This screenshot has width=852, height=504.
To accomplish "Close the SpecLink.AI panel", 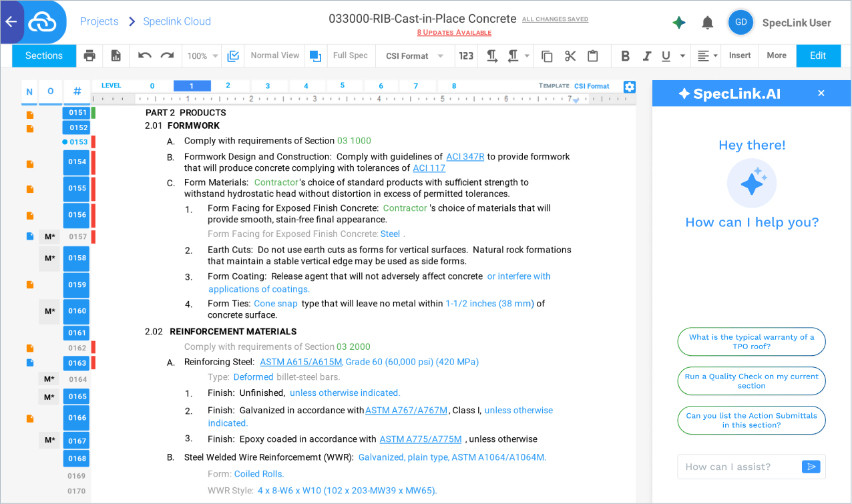I will tap(821, 93).
